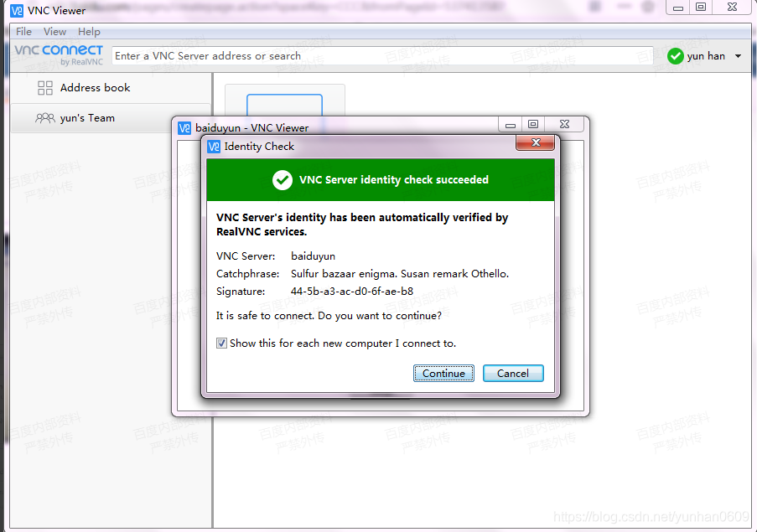Viewport: 757px width, 532px height.
Task: Click the VNC Connect by RealVNC logo
Action: 59,55
